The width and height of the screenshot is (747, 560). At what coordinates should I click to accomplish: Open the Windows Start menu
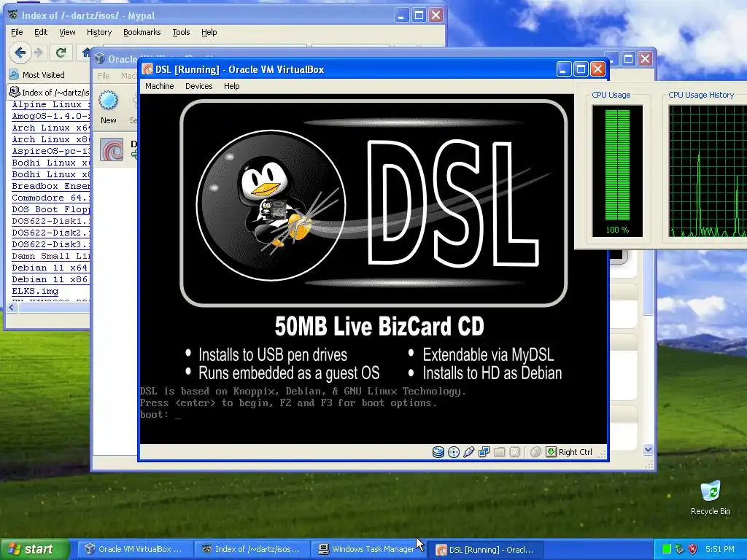[x=34, y=549]
